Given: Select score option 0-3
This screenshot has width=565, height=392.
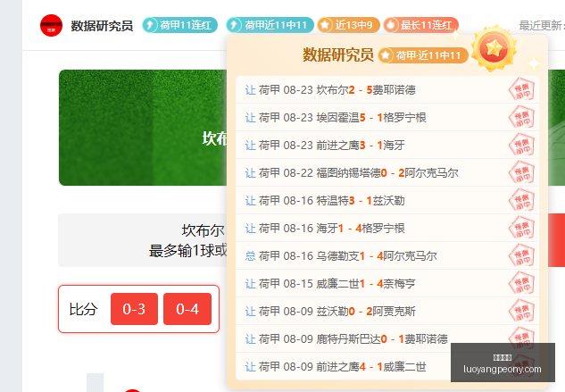Looking at the screenshot, I should 134,309.
